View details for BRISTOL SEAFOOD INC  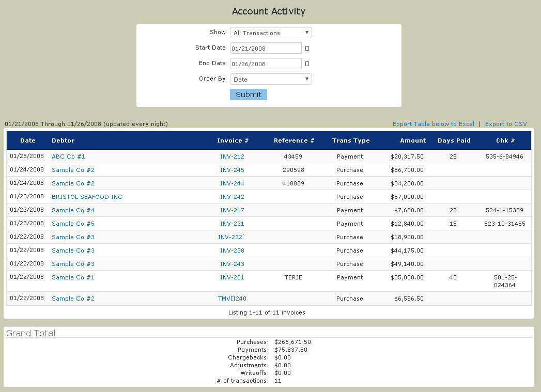[87, 197]
